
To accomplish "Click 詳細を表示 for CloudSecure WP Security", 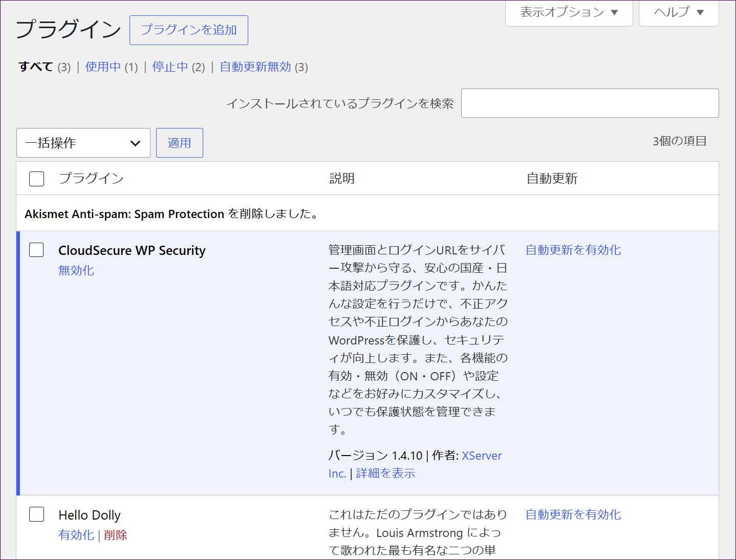I will [385, 473].
